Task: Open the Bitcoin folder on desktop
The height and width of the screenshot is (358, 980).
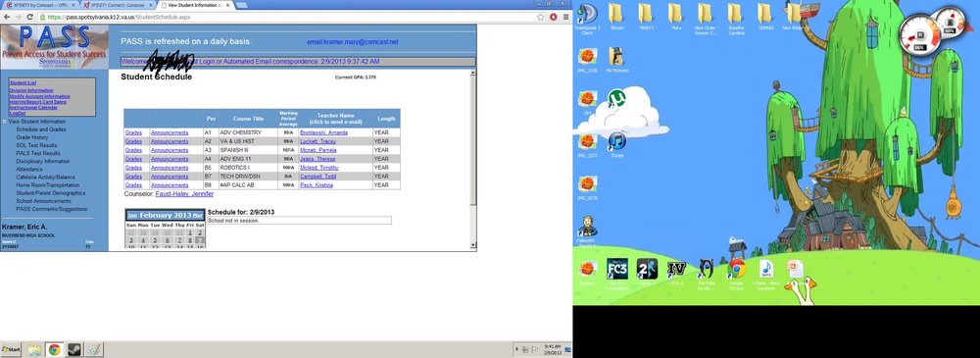Action: point(616,14)
